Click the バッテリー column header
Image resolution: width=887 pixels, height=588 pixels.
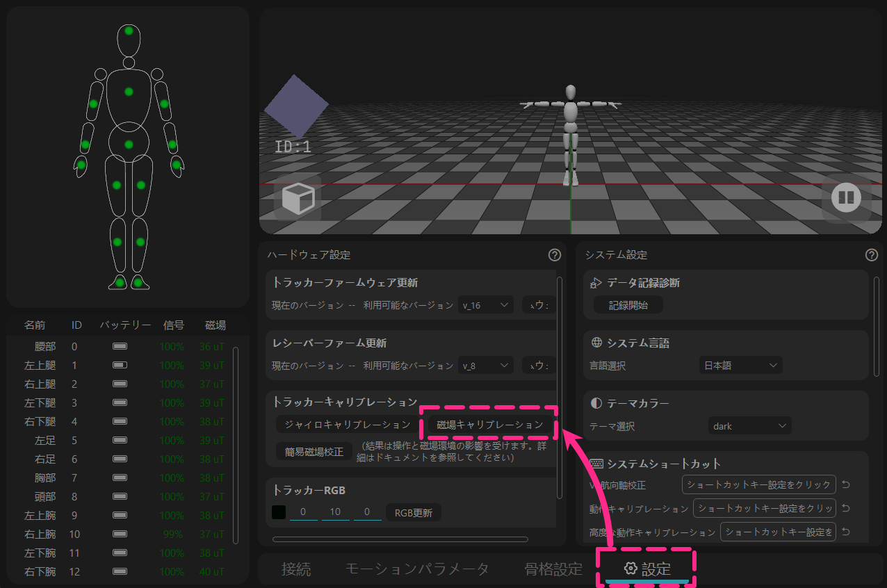pyautogui.click(x=125, y=325)
